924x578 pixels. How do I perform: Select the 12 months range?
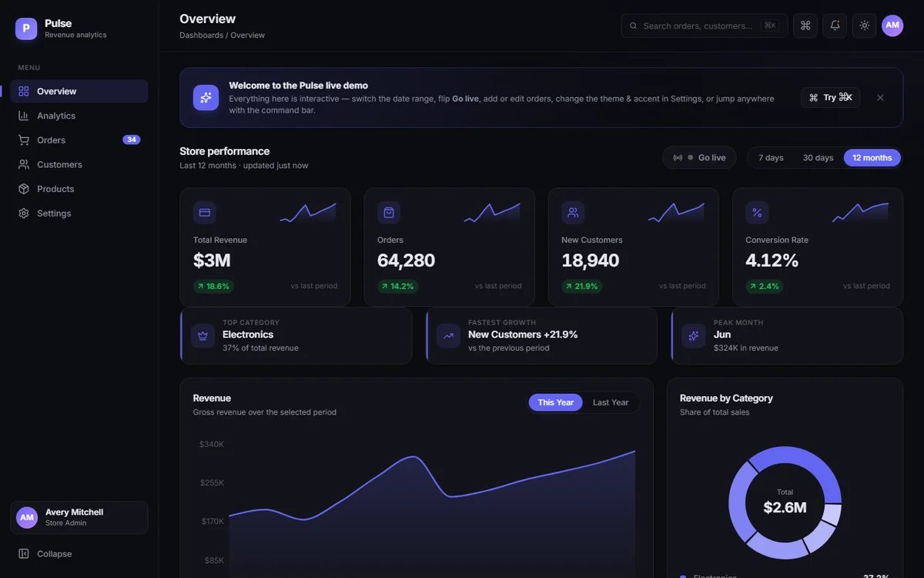tap(872, 158)
